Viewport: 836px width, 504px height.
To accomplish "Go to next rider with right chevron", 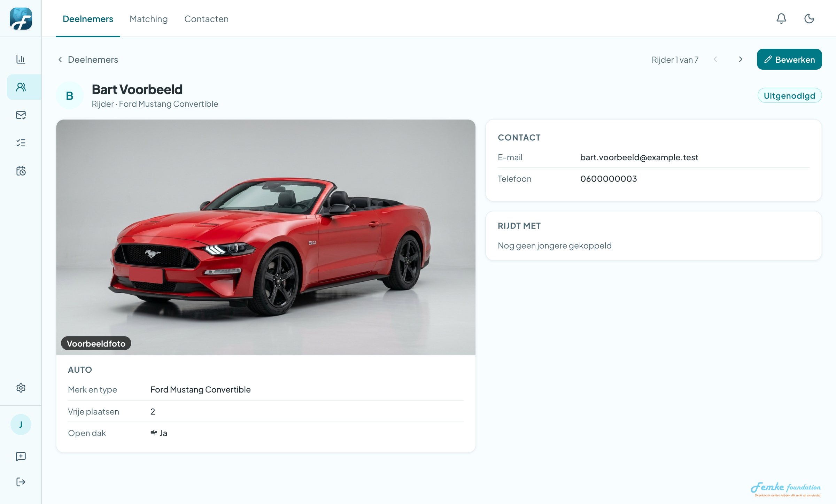I will (x=741, y=60).
